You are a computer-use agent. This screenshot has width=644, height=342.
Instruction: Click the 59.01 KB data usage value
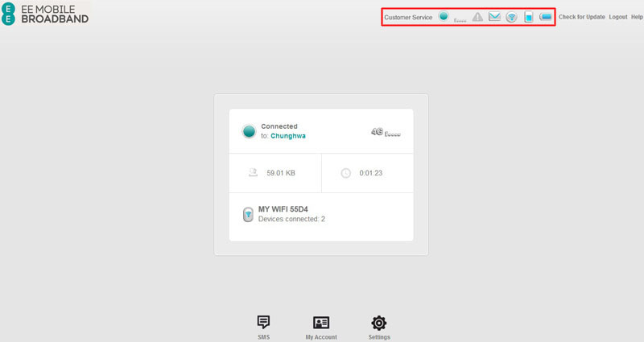coord(281,173)
